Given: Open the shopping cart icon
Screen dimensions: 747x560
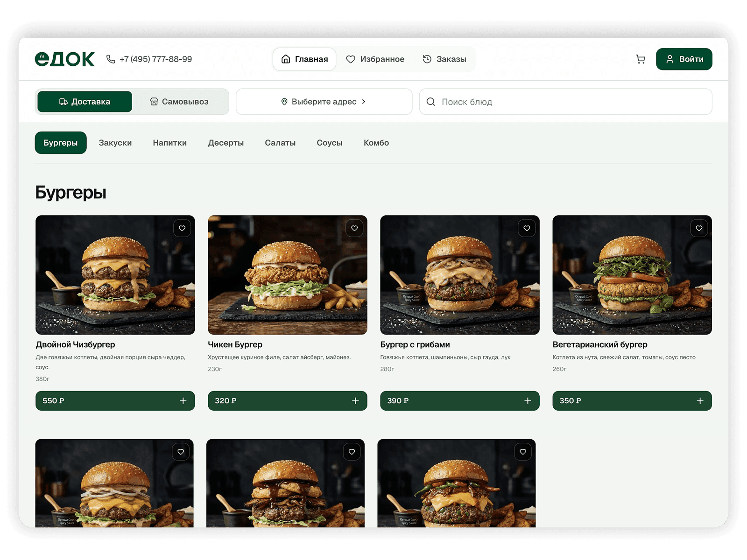Looking at the screenshot, I should [641, 59].
